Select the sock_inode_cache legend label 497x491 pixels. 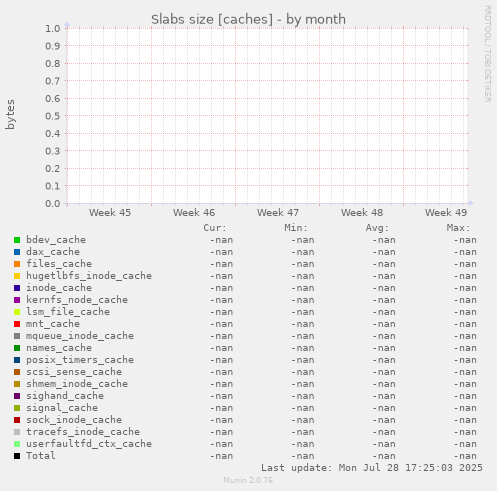click(74, 420)
